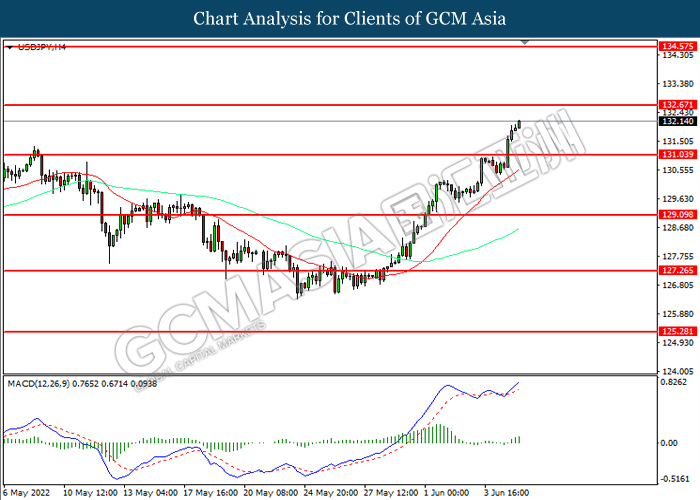This screenshot has height=500, width=700.
Task: Click the 130.555 price scale value
Action: coord(678,170)
